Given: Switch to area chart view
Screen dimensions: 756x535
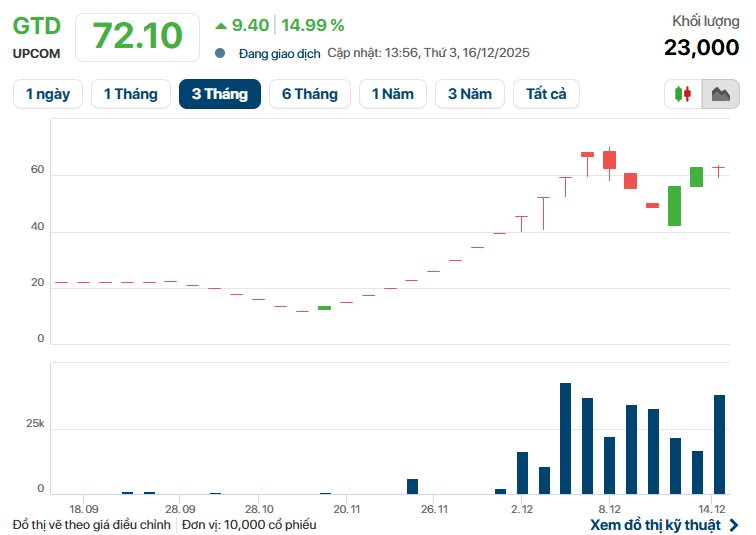Looking at the screenshot, I should point(719,94).
